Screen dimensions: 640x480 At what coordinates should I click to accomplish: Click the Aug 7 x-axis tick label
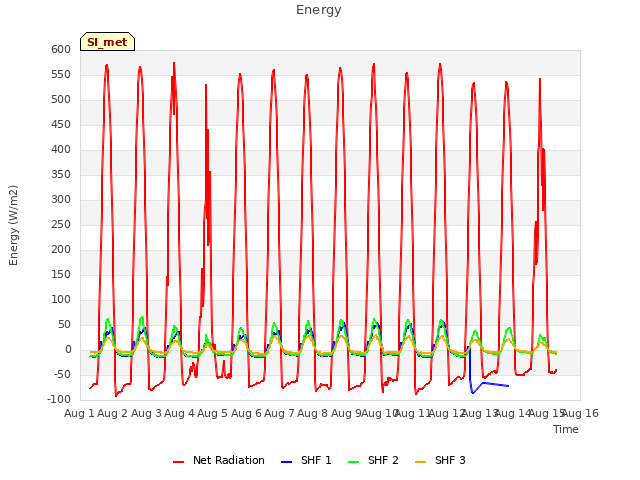coord(279,413)
